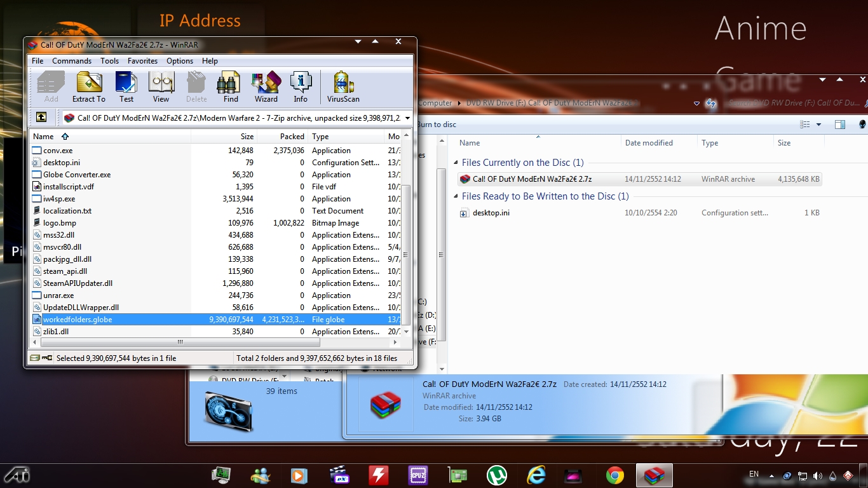Sort WinRAR list by Size column
Screen dimensions: 868x488
point(224,137)
